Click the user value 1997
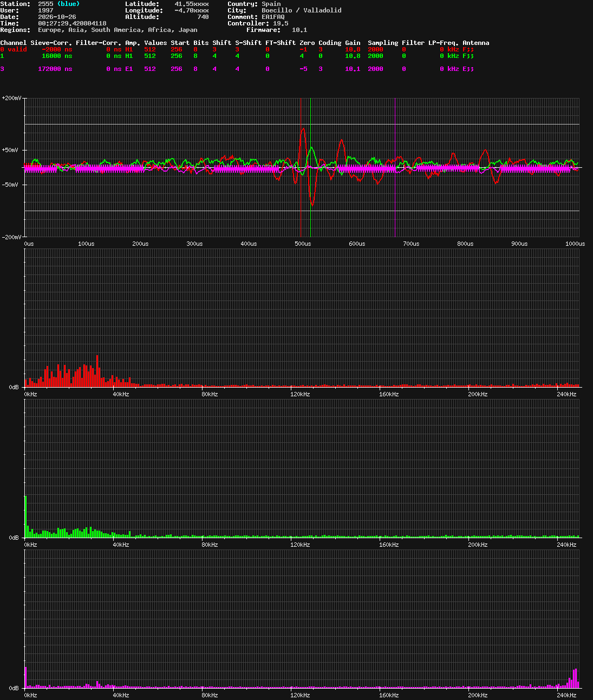The width and height of the screenshot is (593, 700). [45, 10]
